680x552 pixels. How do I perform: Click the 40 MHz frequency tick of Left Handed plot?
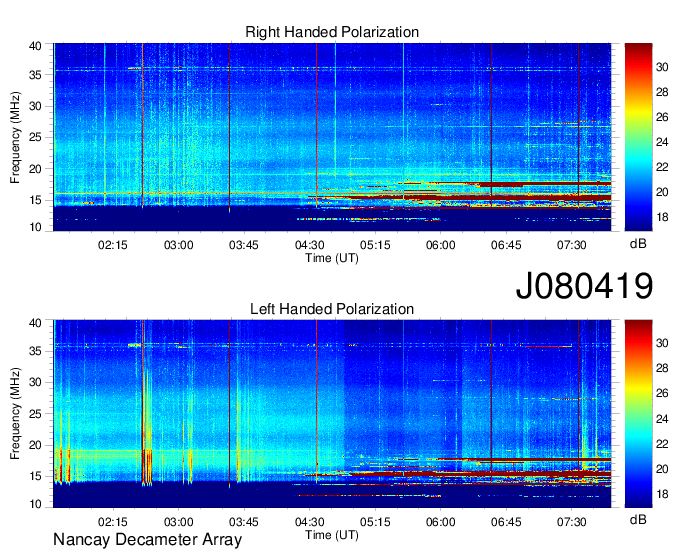click(x=35, y=323)
